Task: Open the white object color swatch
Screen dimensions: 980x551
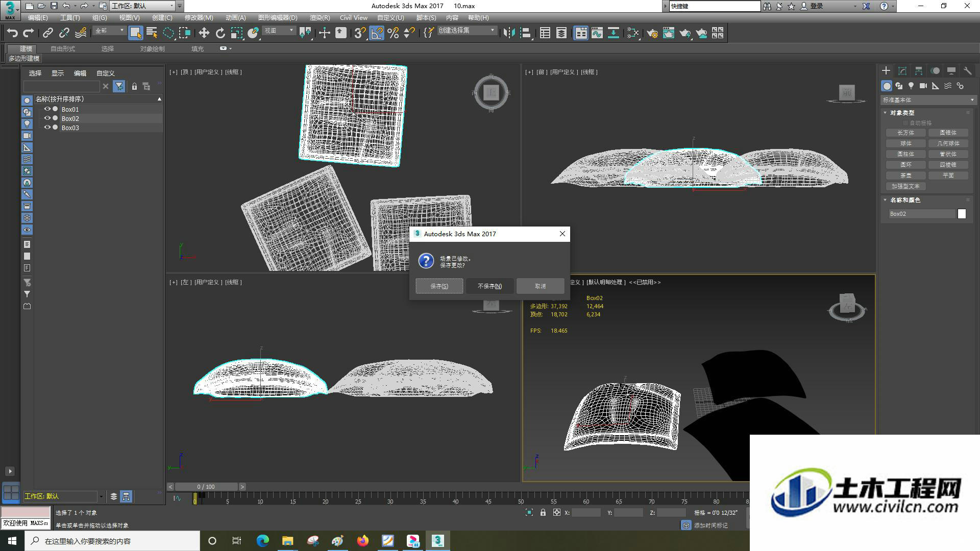Action: tap(962, 214)
